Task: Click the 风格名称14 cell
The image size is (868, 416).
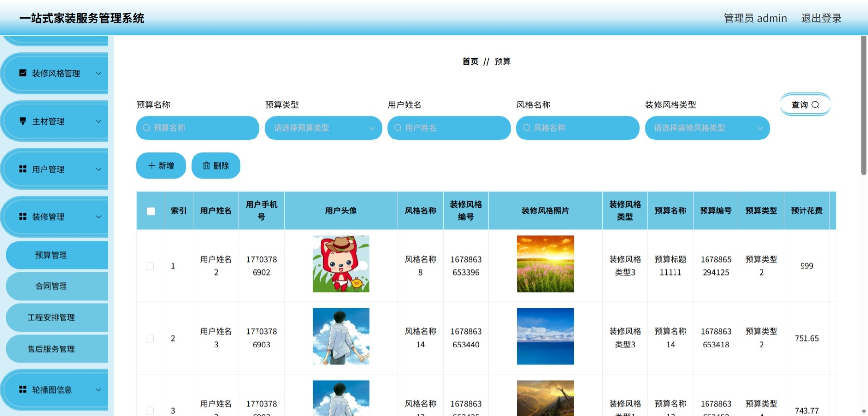Action: [x=420, y=338]
